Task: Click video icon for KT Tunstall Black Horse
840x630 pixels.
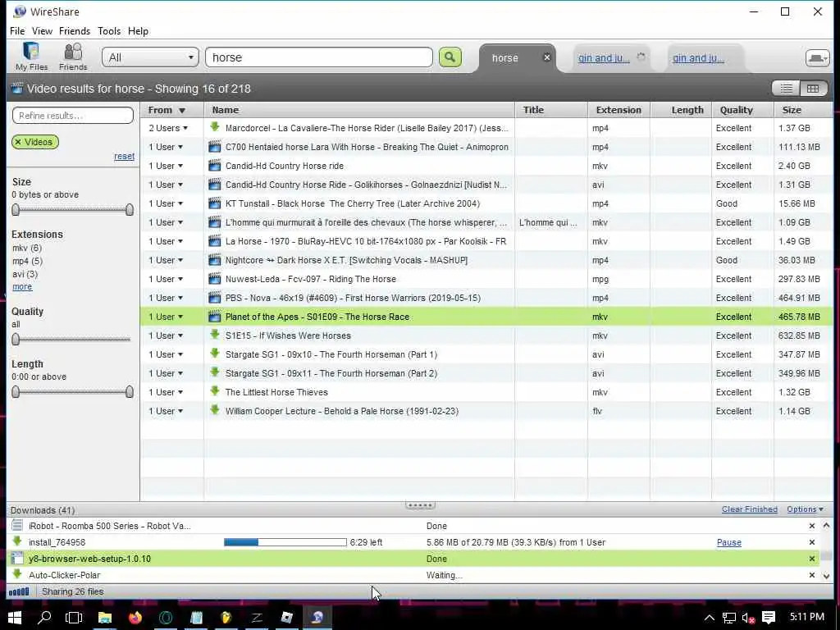Action: coord(215,203)
